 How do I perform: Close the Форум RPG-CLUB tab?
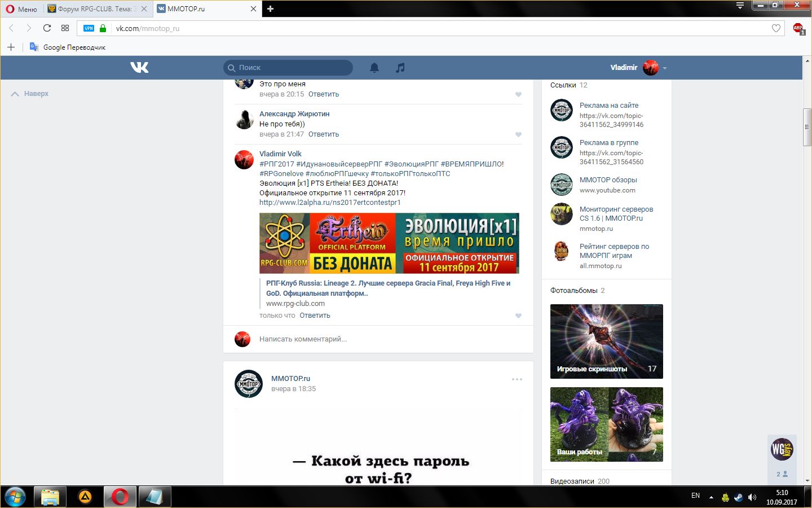coord(144,8)
